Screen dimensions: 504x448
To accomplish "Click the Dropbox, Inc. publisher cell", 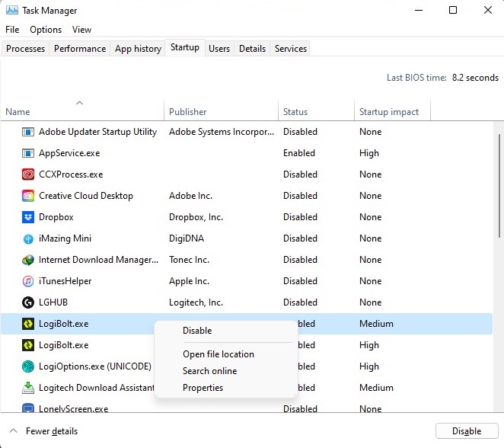I will point(196,217).
